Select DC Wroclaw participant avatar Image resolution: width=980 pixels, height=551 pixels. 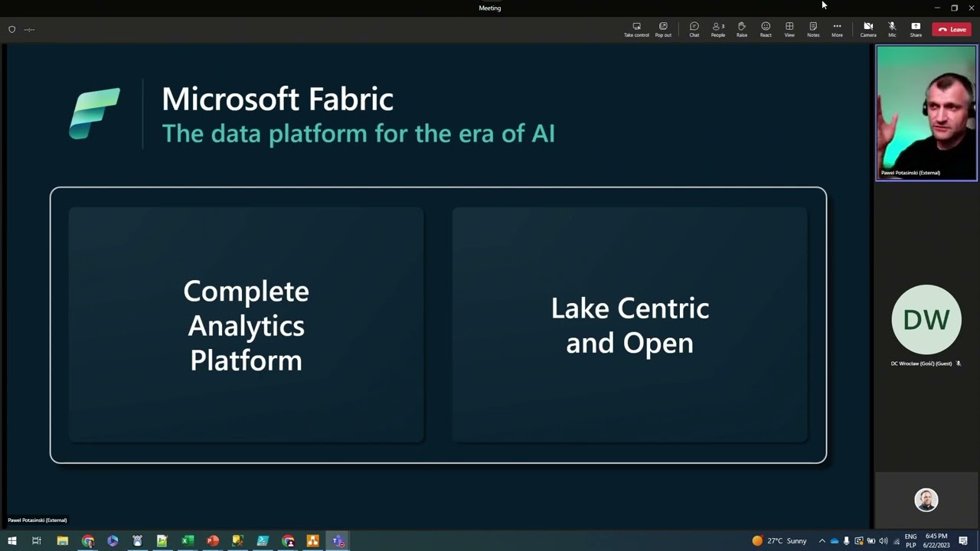[926, 319]
